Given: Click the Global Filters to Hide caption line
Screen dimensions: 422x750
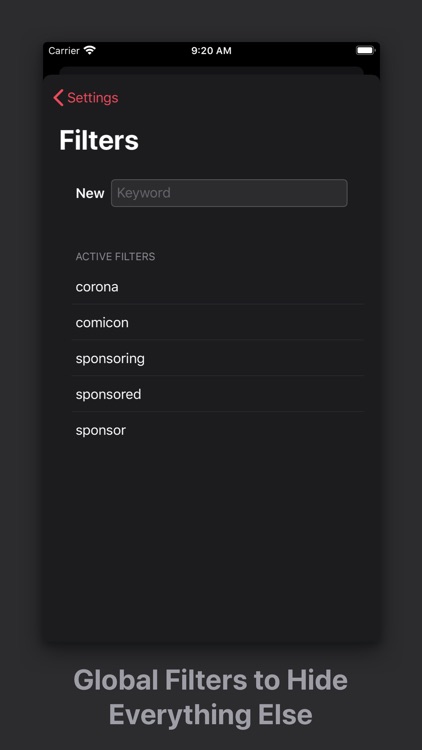Looking at the screenshot, I should click(211, 679).
